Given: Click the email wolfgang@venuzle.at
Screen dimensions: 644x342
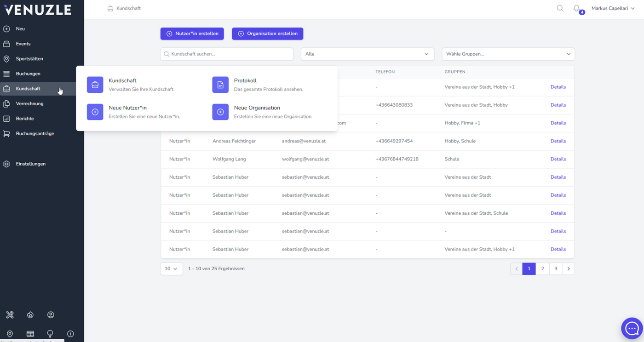Looking at the screenshot, I should (305, 159).
